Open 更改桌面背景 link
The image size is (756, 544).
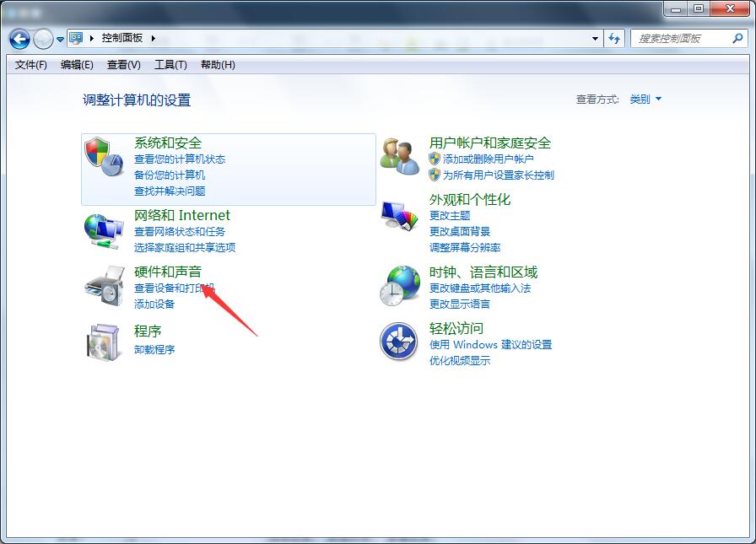pyautogui.click(x=460, y=231)
